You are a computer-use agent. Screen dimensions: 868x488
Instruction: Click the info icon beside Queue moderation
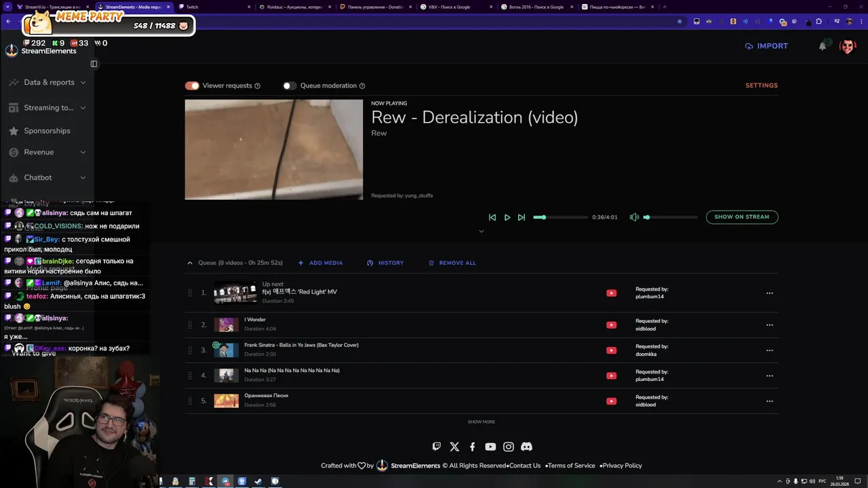362,86
